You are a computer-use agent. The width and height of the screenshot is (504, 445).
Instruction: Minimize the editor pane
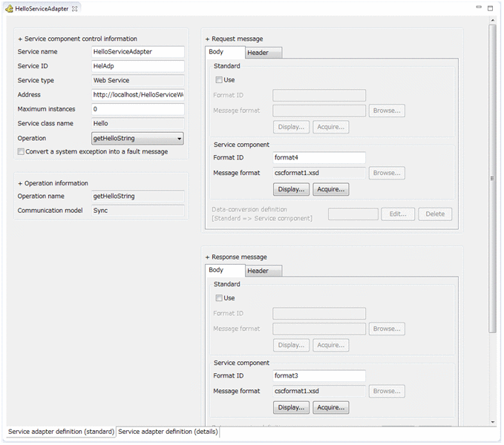point(479,7)
